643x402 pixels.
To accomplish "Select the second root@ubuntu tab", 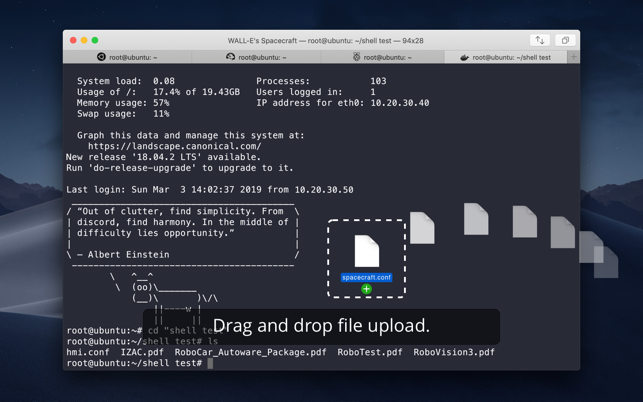I will pyautogui.click(x=256, y=58).
